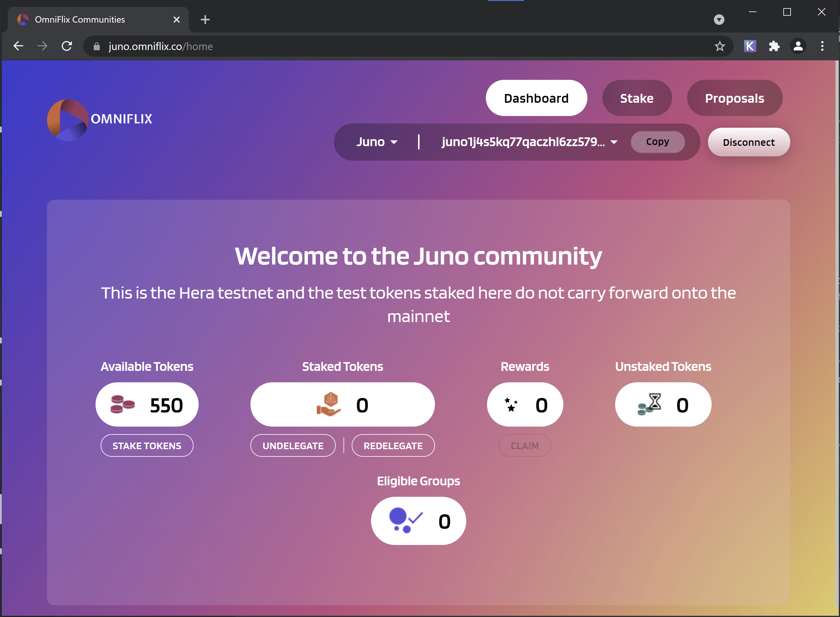Open the Juno network dropdown

pos(377,142)
